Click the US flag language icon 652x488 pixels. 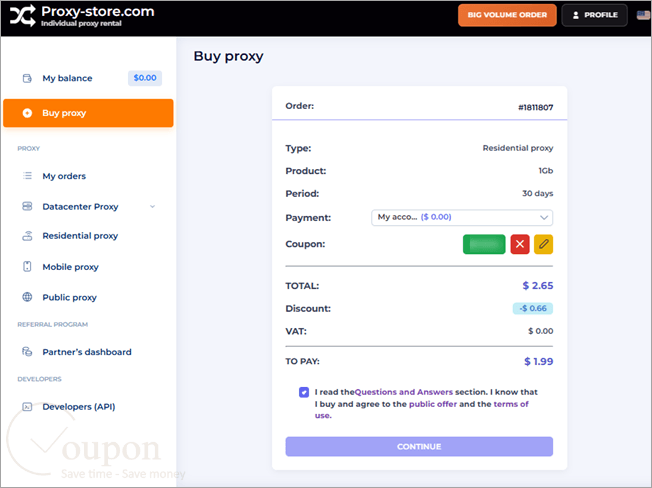(643, 15)
